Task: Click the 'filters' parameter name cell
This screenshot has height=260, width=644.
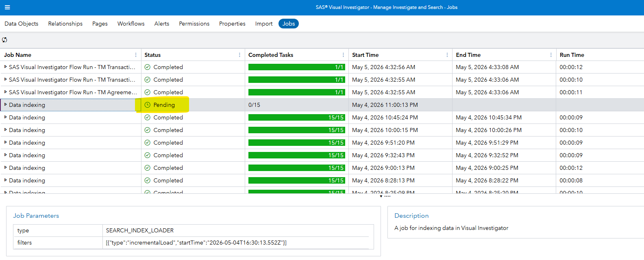Action: [24, 243]
